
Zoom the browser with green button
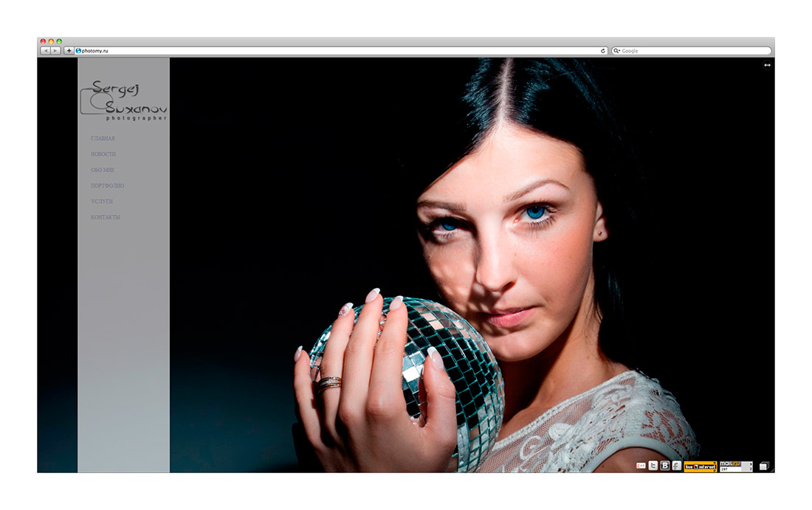click(59, 41)
